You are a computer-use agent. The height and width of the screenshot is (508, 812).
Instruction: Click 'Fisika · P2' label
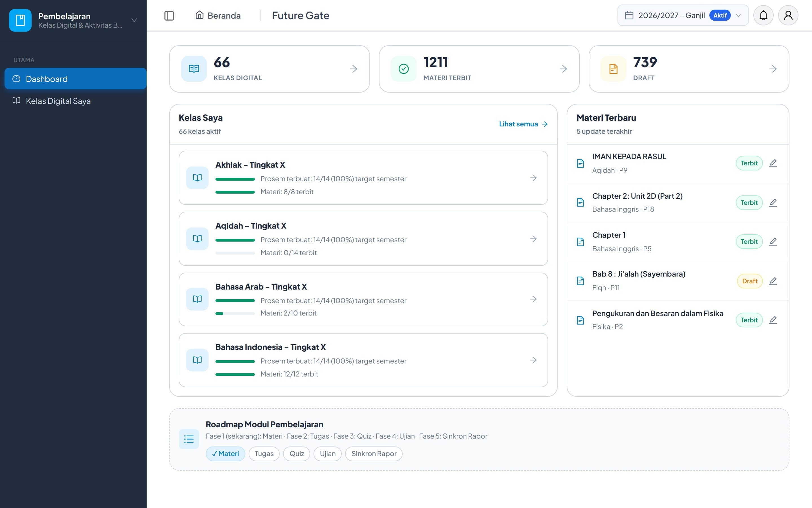607,327
